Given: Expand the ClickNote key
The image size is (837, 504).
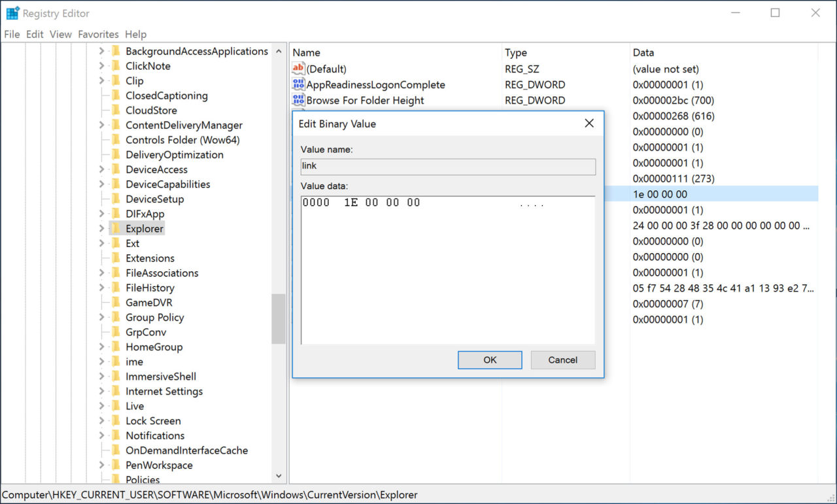Looking at the screenshot, I should click(x=101, y=66).
